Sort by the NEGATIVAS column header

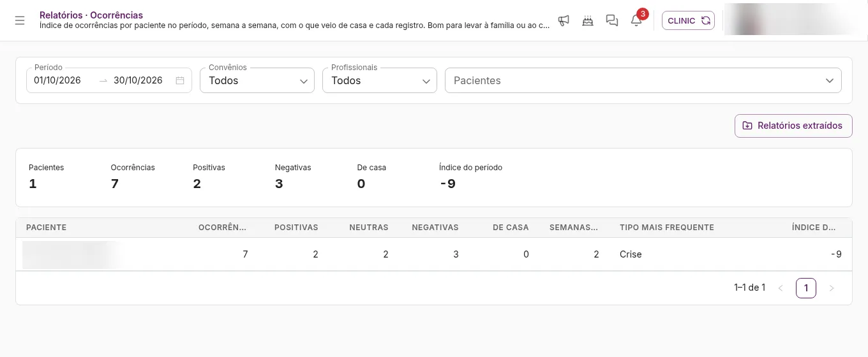point(435,228)
